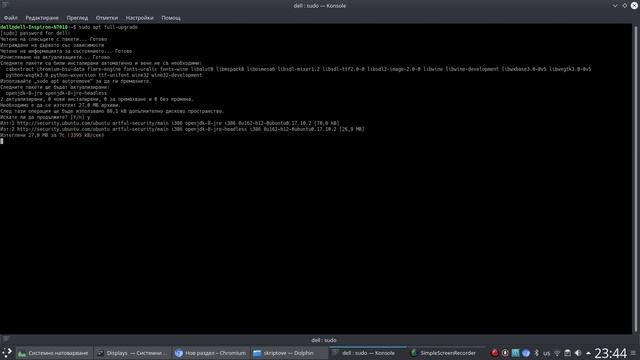Switch to Chromium new tab window
The width and height of the screenshot is (640, 360).
(211, 353)
